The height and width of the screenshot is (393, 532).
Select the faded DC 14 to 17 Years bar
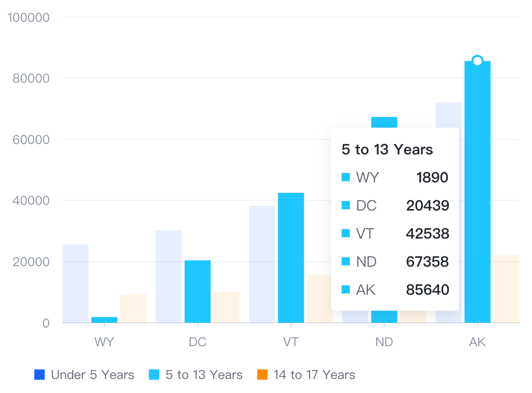pos(227,307)
